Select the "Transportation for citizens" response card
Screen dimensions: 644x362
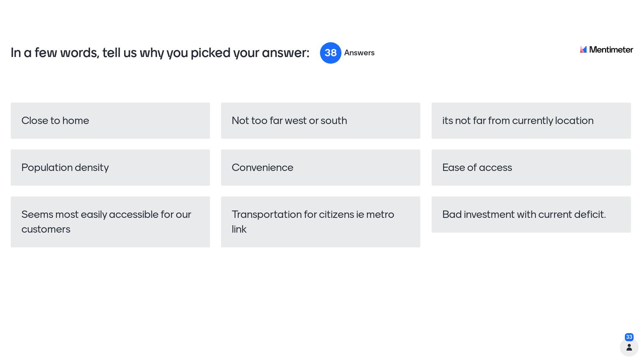[320, 222]
